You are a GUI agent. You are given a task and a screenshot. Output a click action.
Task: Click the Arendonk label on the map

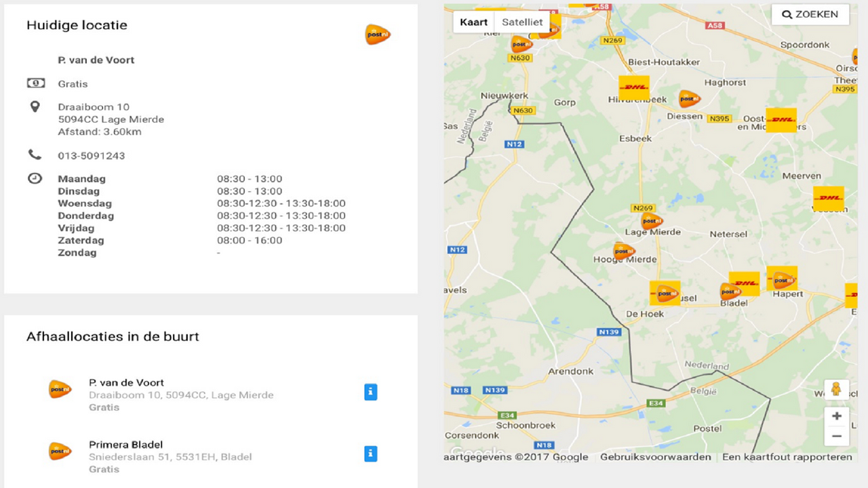coord(571,371)
